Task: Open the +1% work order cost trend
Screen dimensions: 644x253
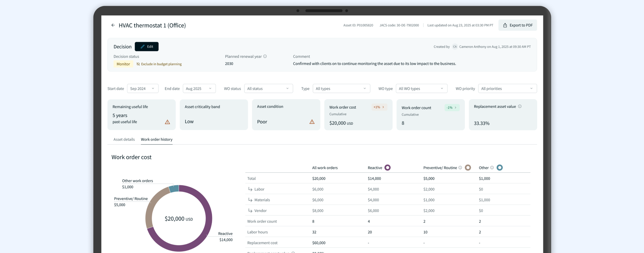Action: click(379, 107)
